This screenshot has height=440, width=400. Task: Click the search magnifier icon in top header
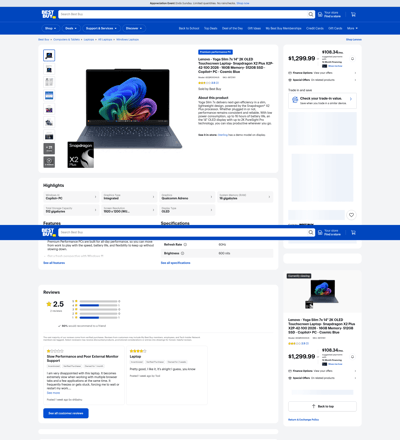pos(311,14)
